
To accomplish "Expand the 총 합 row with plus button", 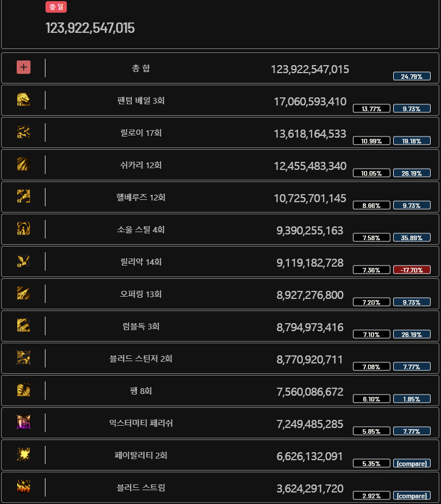I will [24, 67].
